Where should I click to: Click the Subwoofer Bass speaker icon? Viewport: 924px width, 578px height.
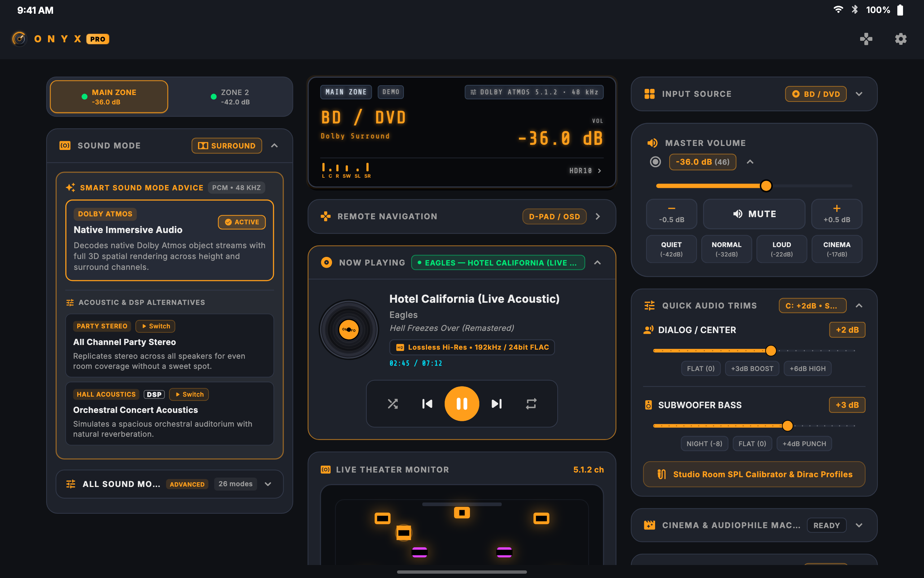coord(648,405)
